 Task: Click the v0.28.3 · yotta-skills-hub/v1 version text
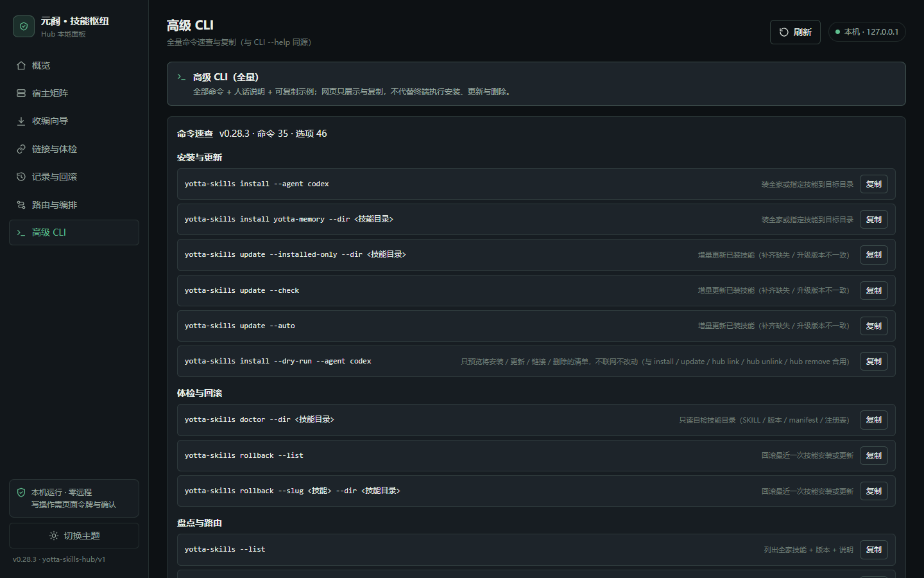(59, 559)
